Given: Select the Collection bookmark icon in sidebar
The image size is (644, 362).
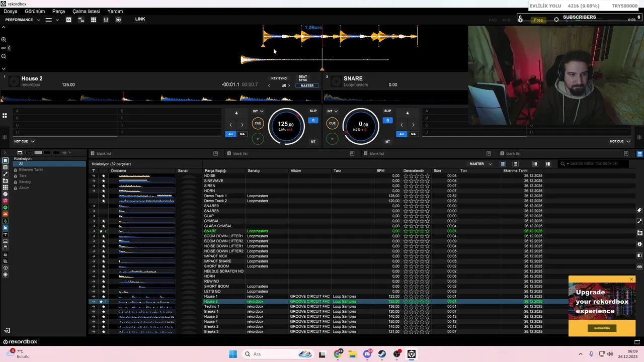Looking at the screenshot, I should [x=6, y=161].
